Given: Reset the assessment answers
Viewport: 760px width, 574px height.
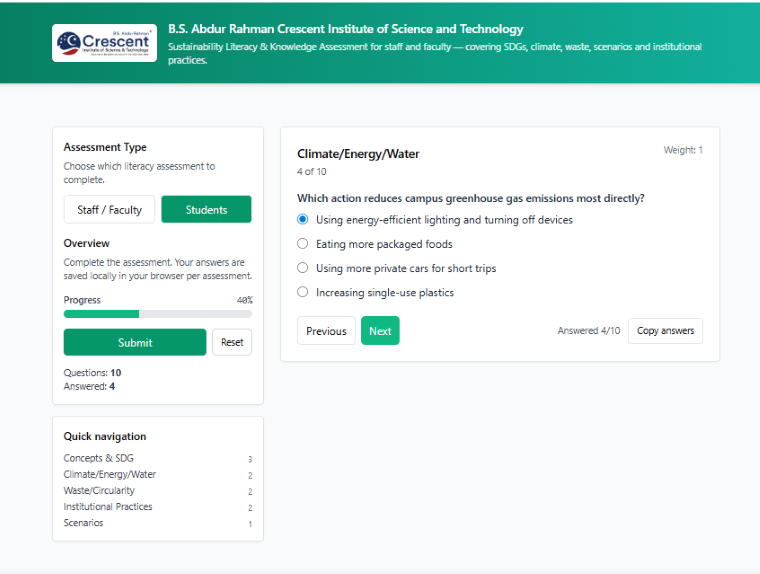Looking at the screenshot, I should (x=232, y=342).
